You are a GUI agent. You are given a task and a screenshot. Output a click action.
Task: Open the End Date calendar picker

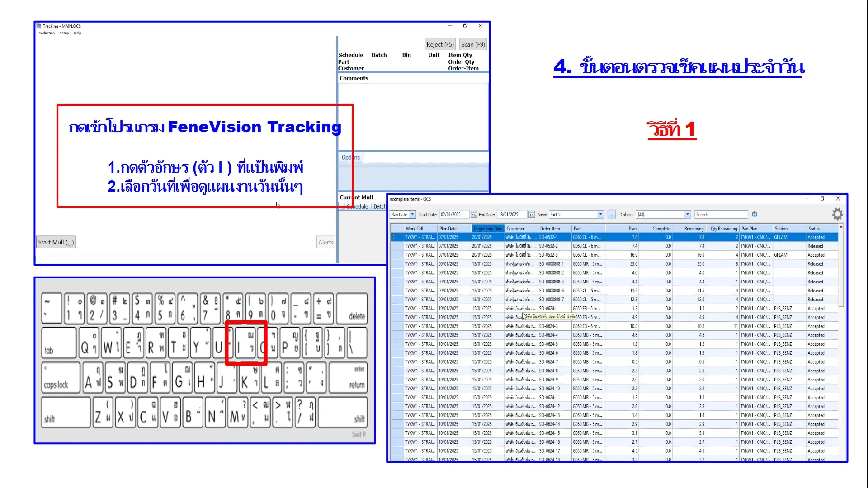coord(532,215)
